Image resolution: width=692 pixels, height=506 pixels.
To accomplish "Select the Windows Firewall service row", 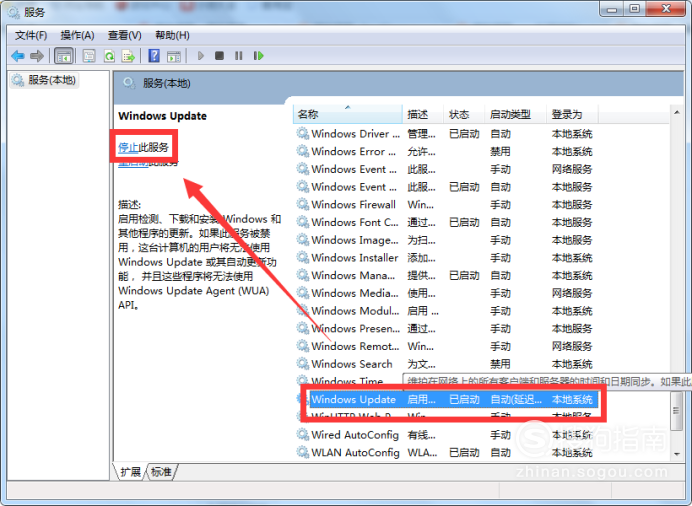I will tap(446, 205).
